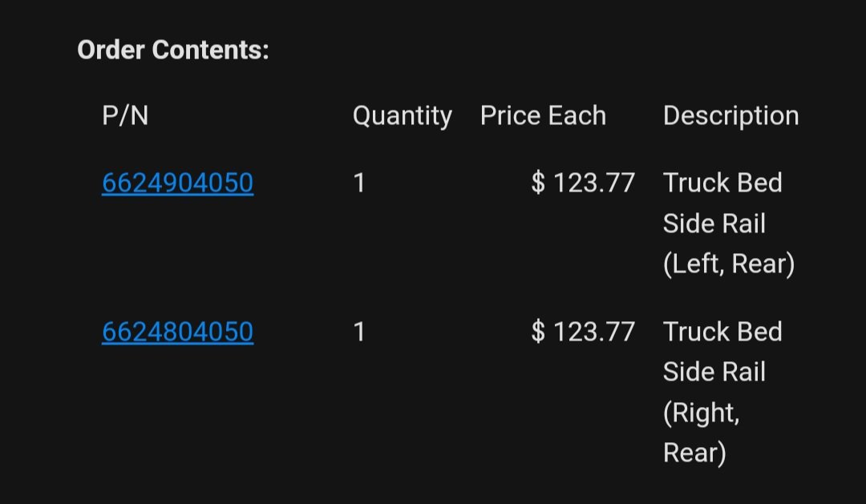
Task: Click the Order Contents heading
Action: pyautogui.click(x=173, y=50)
